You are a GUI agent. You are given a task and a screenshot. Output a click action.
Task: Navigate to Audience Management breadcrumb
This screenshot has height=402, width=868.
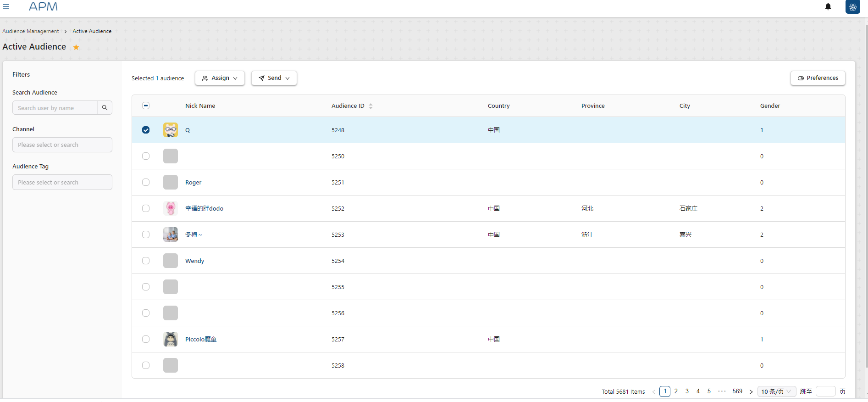click(x=31, y=31)
